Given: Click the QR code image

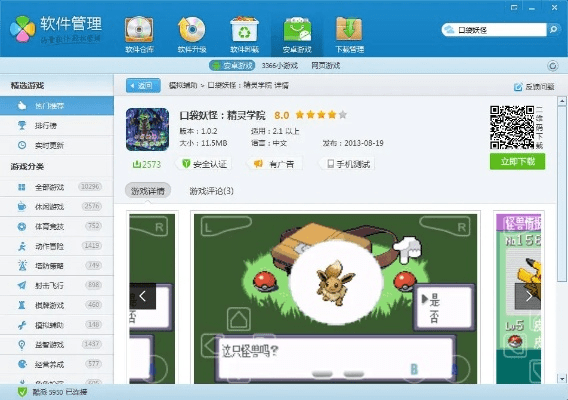Looking at the screenshot, I should pos(512,128).
